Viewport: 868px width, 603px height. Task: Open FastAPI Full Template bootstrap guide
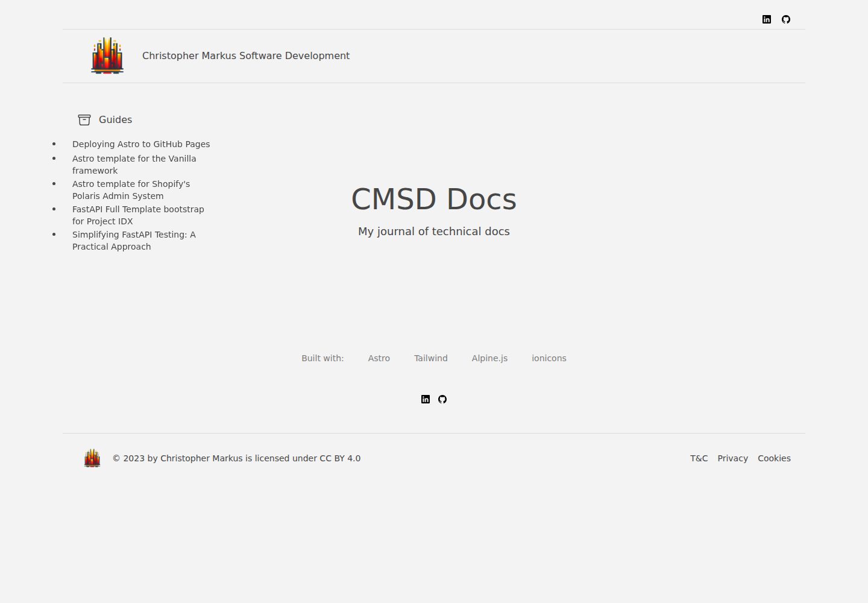coord(138,215)
